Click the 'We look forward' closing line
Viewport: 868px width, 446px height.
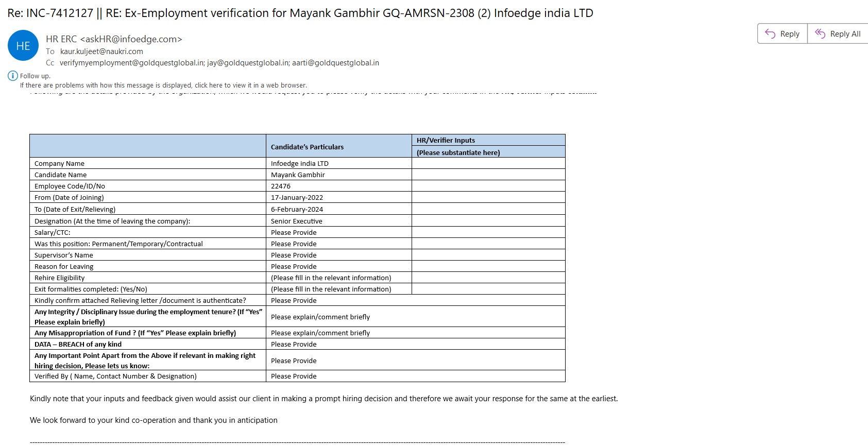tap(154, 420)
